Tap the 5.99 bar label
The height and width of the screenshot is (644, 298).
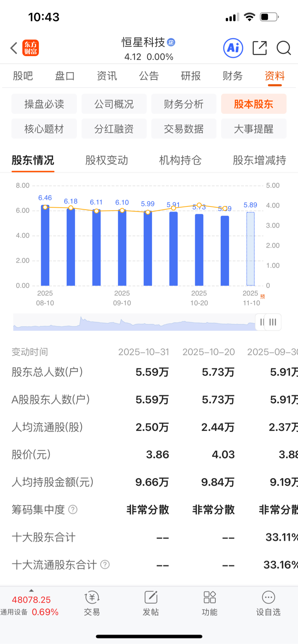(148, 204)
